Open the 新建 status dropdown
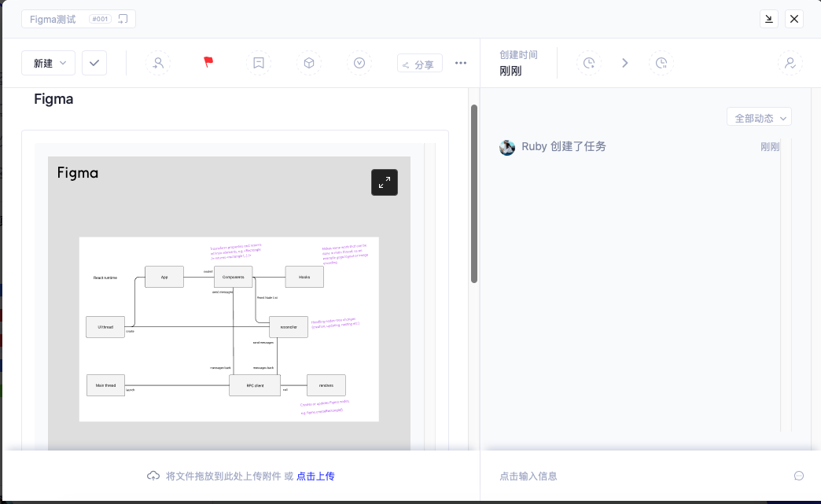This screenshot has height=504, width=821. [x=48, y=63]
